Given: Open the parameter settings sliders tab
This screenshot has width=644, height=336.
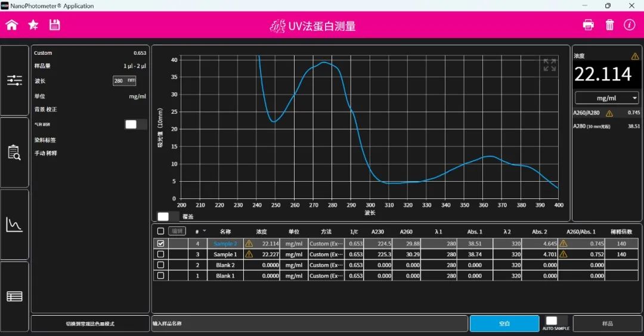Looking at the screenshot, I should (x=14, y=80).
